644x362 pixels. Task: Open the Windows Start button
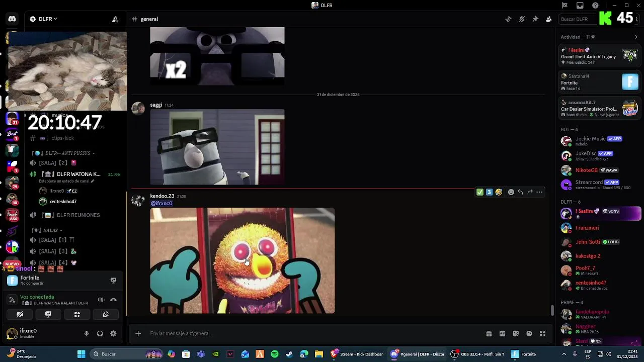81,354
